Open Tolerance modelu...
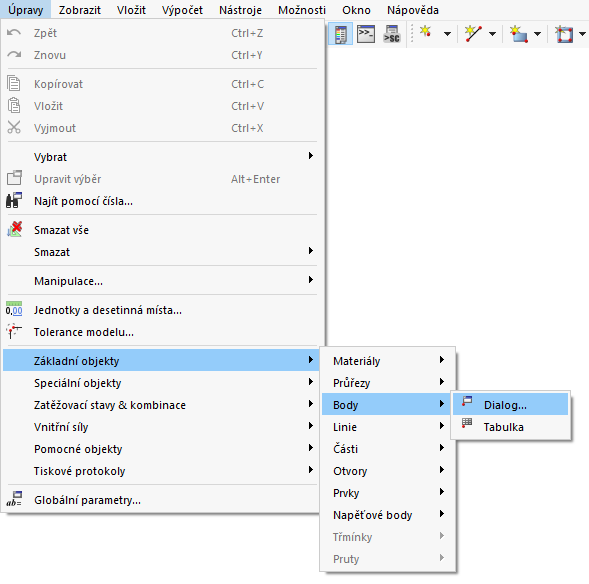 pyautogui.click(x=161, y=332)
